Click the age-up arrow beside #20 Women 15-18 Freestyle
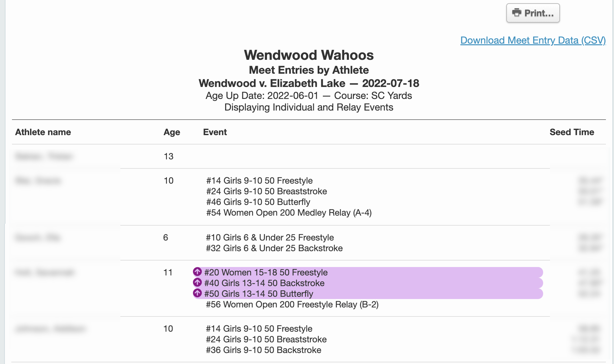Screen dimensions: 614x364 click(x=198, y=272)
